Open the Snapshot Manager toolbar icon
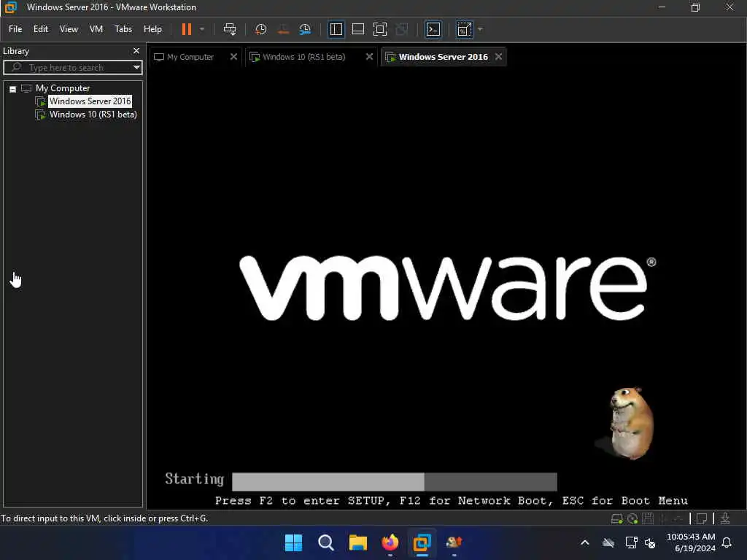This screenshot has width=747, height=560. coord(305,29)
